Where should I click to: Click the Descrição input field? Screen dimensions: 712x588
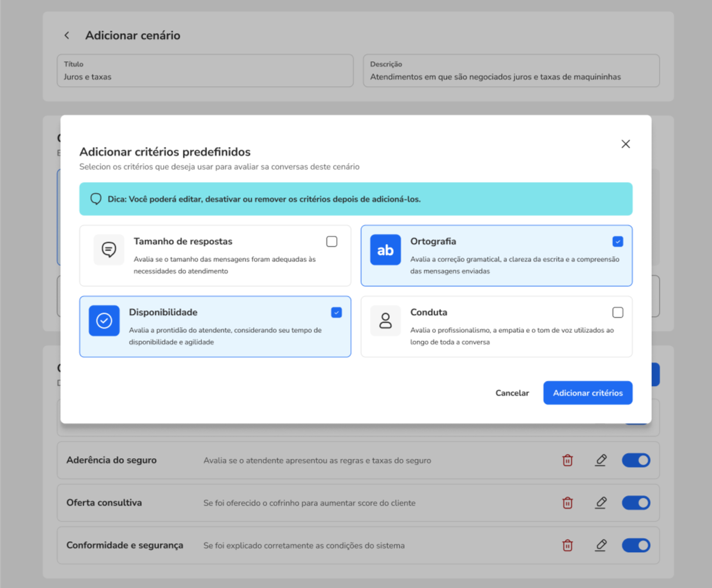[x=511, y=71]
